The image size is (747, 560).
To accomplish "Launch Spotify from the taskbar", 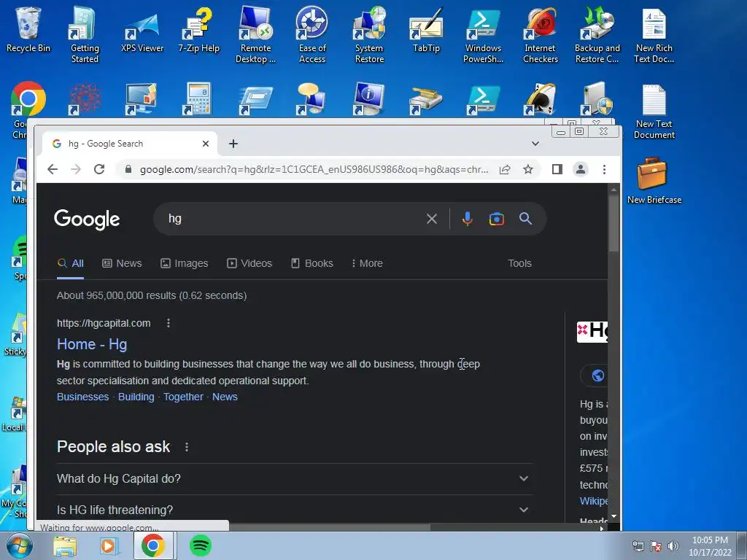I will tap(200, 545).
